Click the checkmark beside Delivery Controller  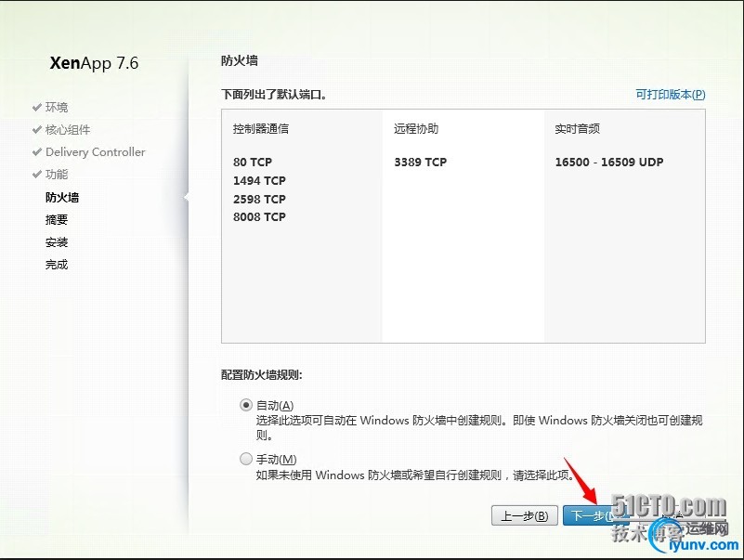click(x=37, y=152)
